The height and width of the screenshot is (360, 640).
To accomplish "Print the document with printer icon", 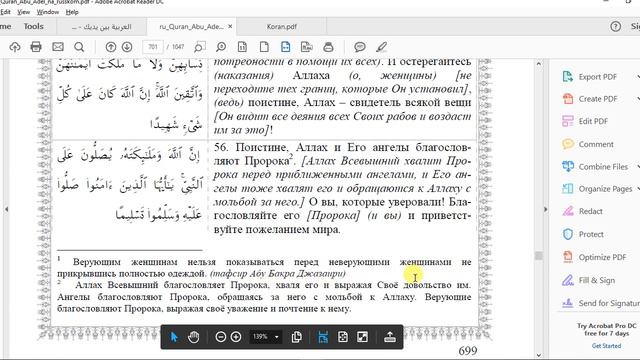I will point(36,47).
